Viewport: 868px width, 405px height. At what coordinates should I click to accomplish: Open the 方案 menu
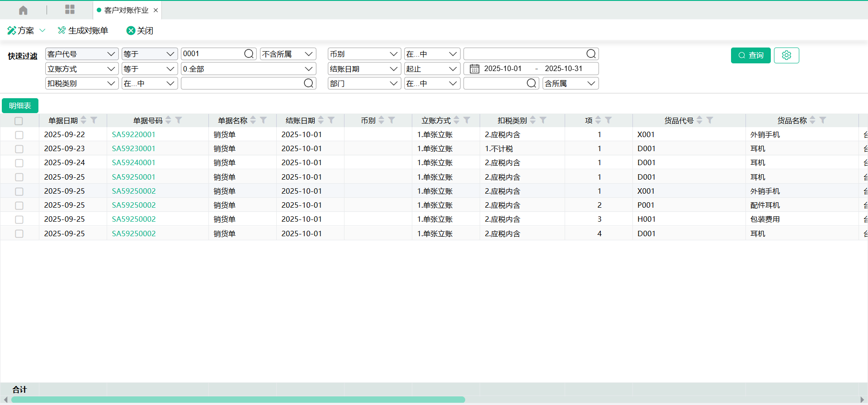26,30
